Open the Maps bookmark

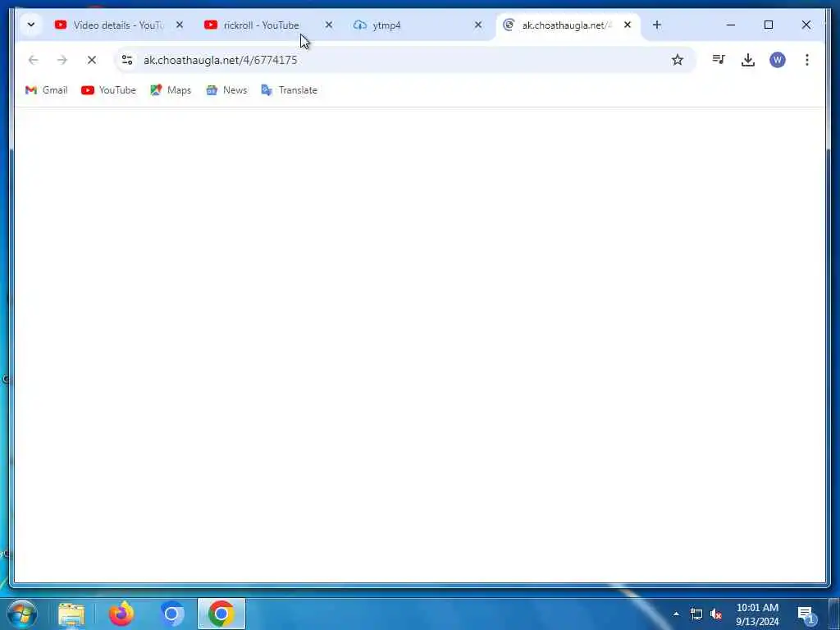coord(171,90)
